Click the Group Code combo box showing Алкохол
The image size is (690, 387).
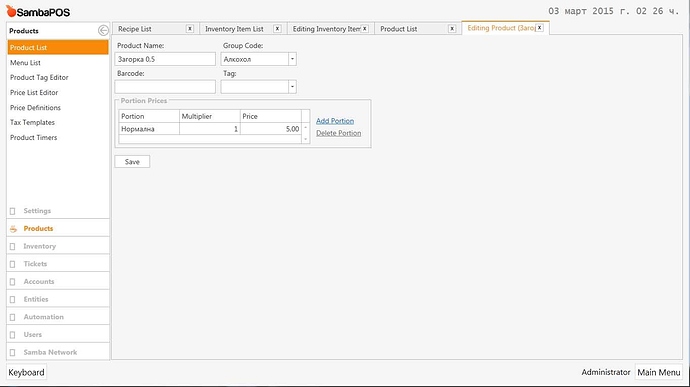[x=258, y=59]
